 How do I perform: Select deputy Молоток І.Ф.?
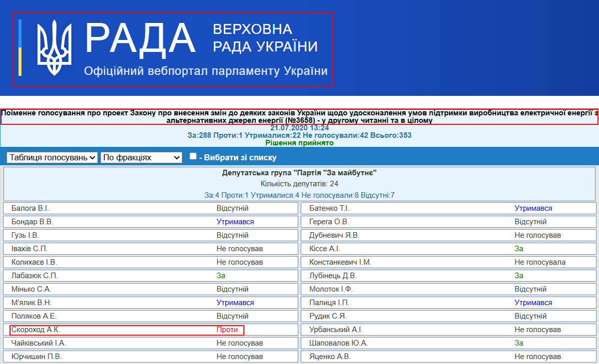(331, 289)
